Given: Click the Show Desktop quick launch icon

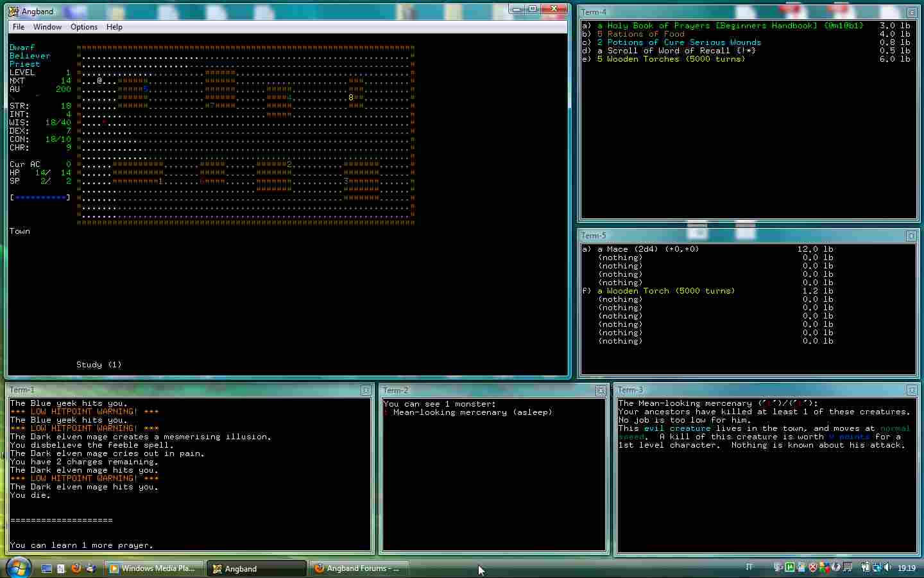Looking at the screenshot, I should 46,568.
